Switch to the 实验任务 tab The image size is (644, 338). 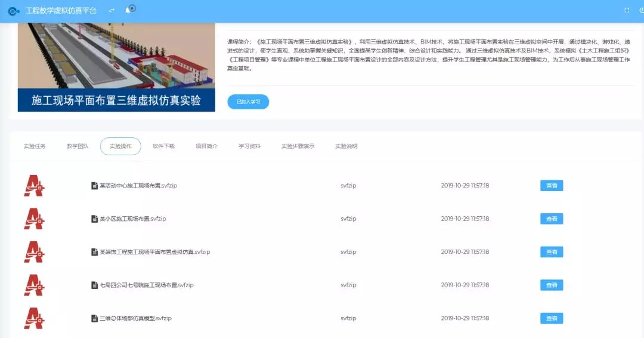pos(35,146)
